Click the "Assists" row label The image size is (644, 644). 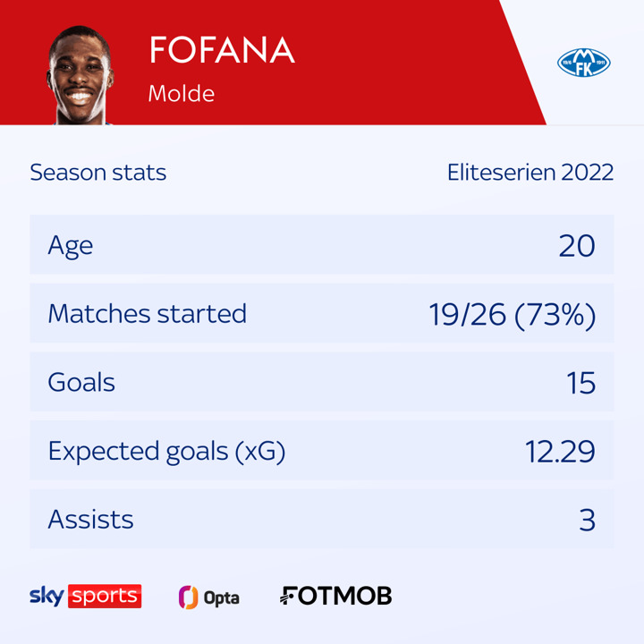point(90,519)
